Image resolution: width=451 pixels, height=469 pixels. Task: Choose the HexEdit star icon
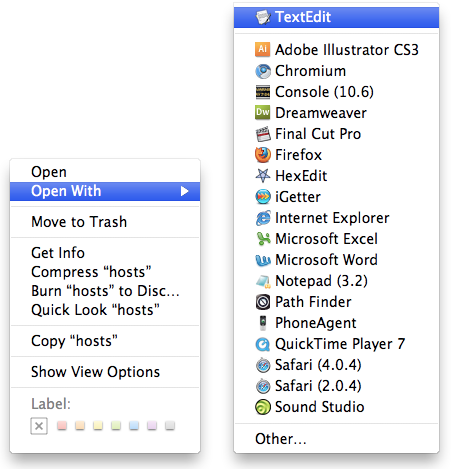[x=263, y=176]
